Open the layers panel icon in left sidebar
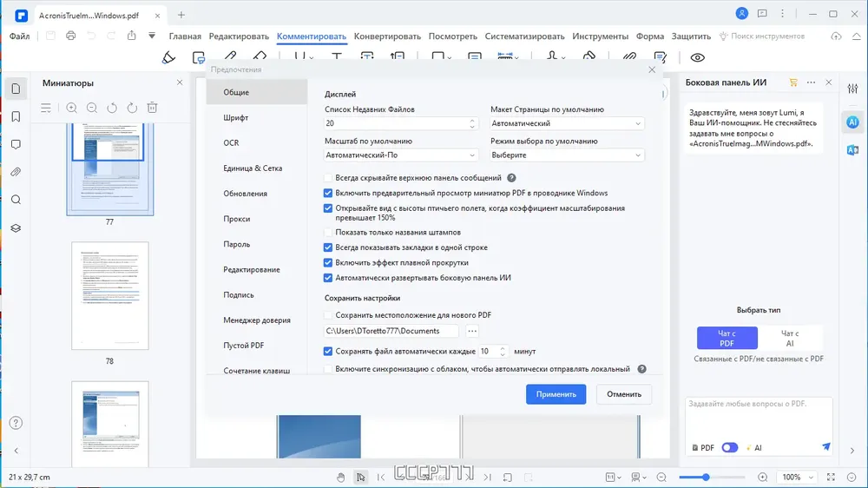 pos(16,228)
